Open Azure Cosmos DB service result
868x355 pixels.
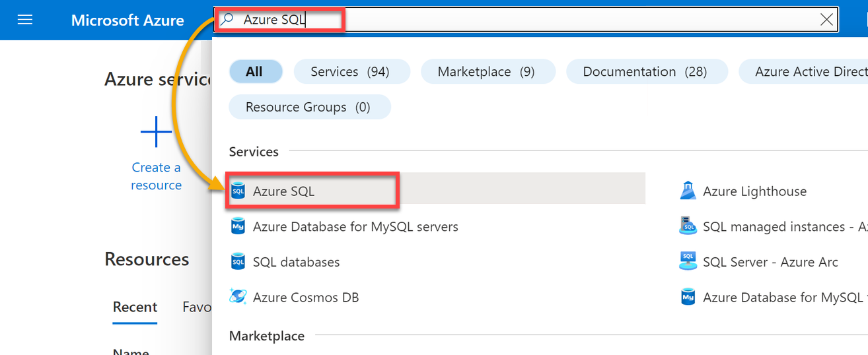pyautogui.click(x=306, y=297)
